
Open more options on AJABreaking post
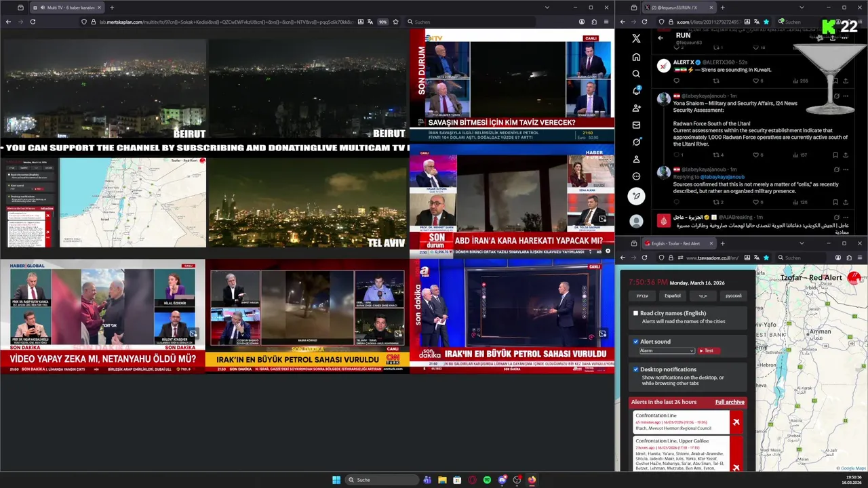[x=845, y=217]
